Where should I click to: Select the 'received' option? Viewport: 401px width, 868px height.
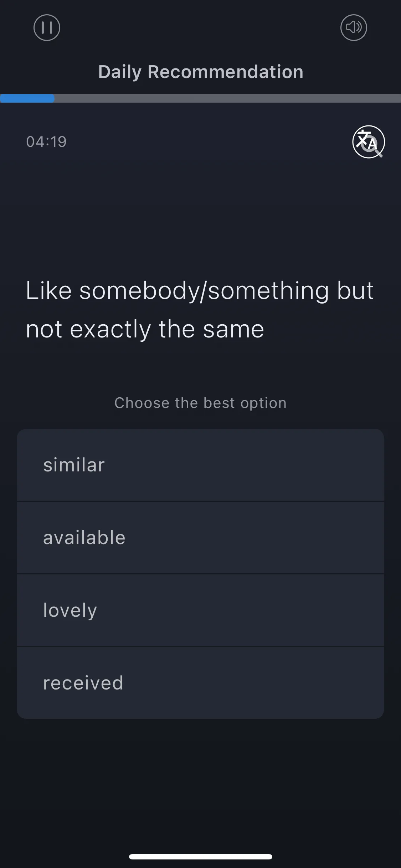pos(200,683)
